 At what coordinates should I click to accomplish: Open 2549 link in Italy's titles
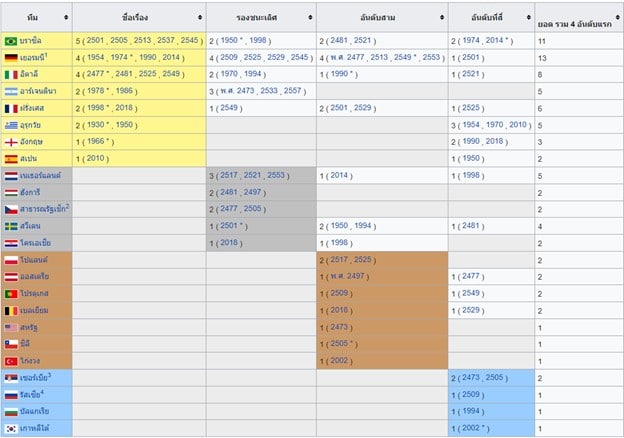[x=171, y=74]
